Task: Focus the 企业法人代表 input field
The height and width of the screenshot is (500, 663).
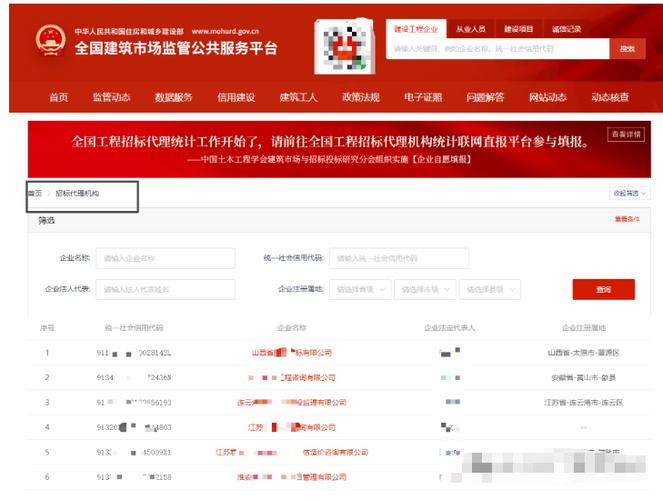Action: coord(165,290)
